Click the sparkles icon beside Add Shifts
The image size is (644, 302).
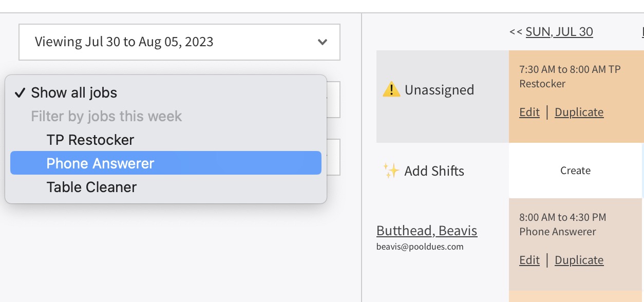point(391,171)
